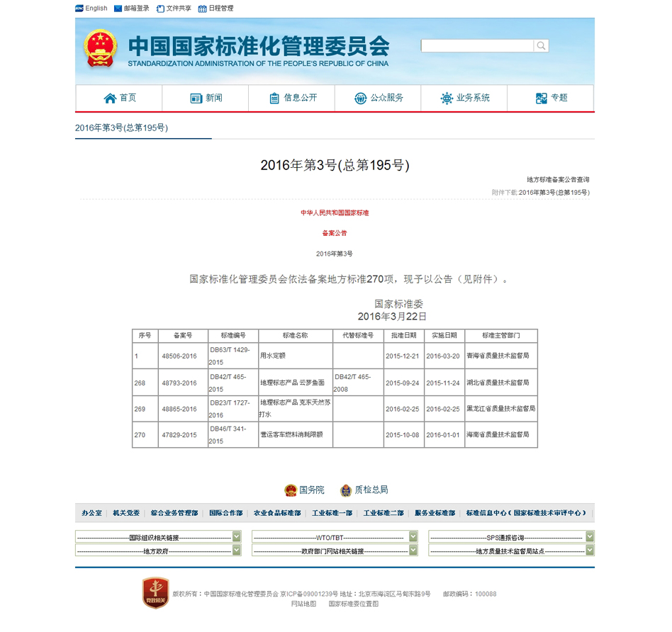
Task: Download attachment 2016年第3号(总第195号)
Action: (x=554, y=193)
